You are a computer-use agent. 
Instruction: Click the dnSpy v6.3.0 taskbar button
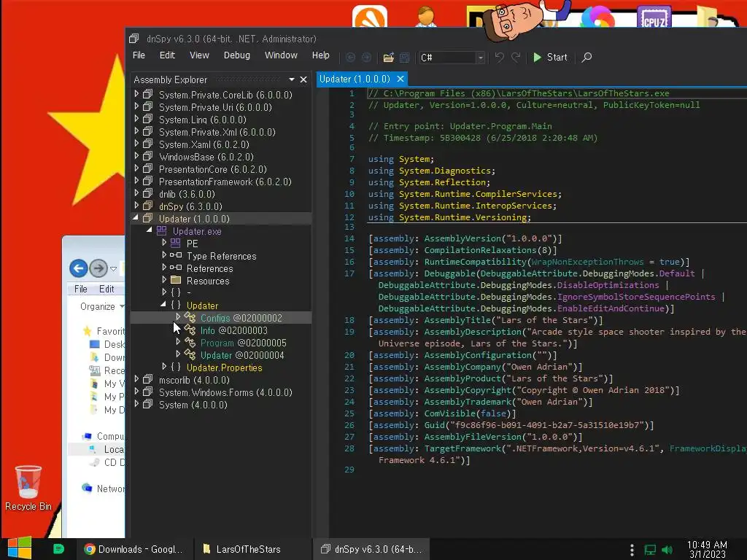pos(371,549)
